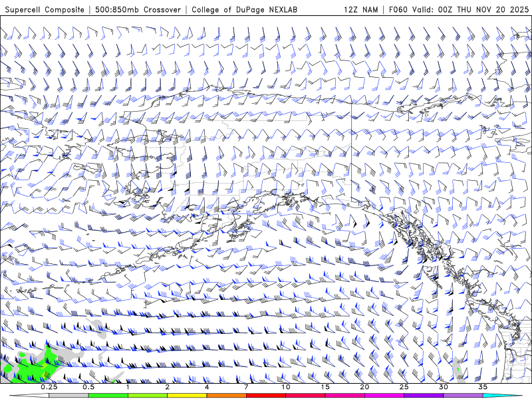The width and height of the screenshot is (532, 399).
Task: Select the orange color bar segment
Action: pos(227,396)
